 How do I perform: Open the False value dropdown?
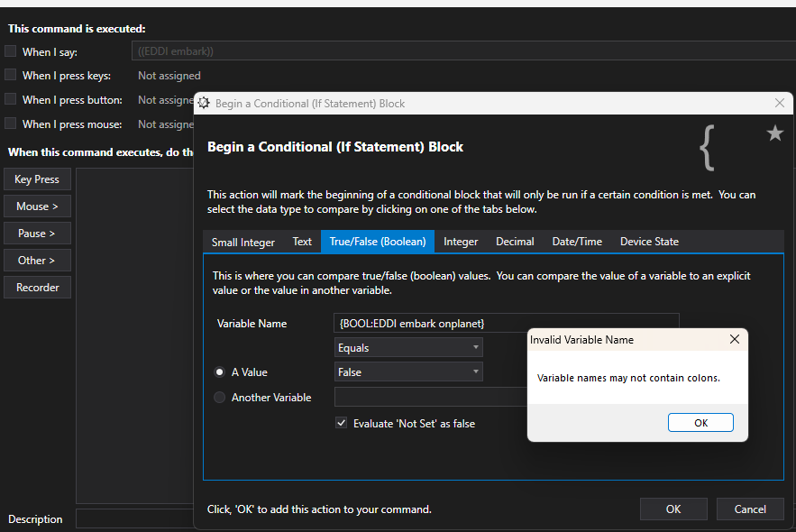[408, 372]
